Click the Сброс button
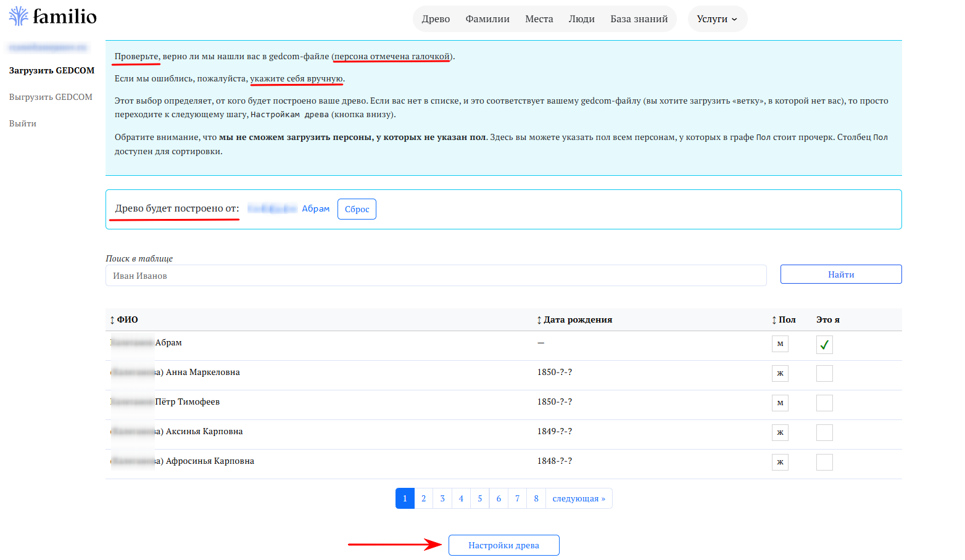 coord(357,209)
